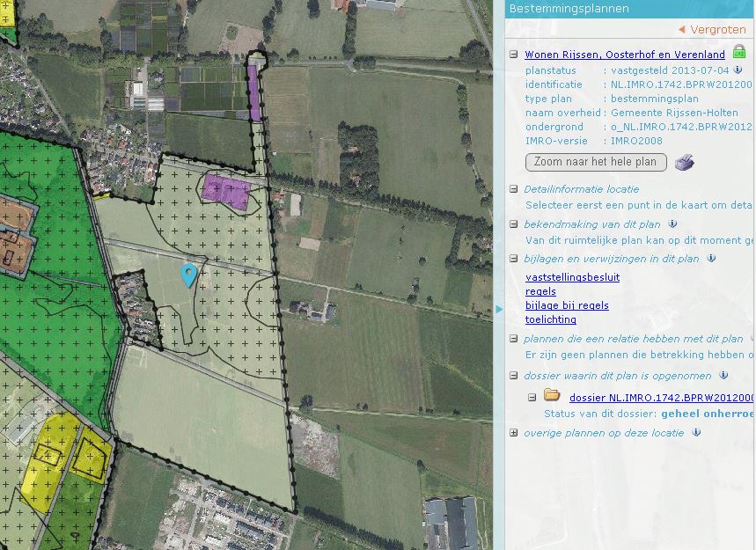The height and width of the screenshot is (550, 756).
Task: Collapse the Wonen Rijssen plan section
Action: pos(514,55)
